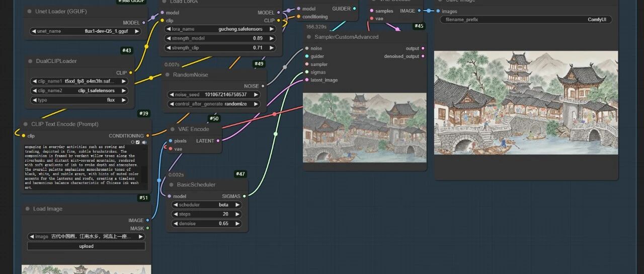644x274 pixels.
Task: Toggle the checkbox above the prompt text box
Action: coord(138,142)
